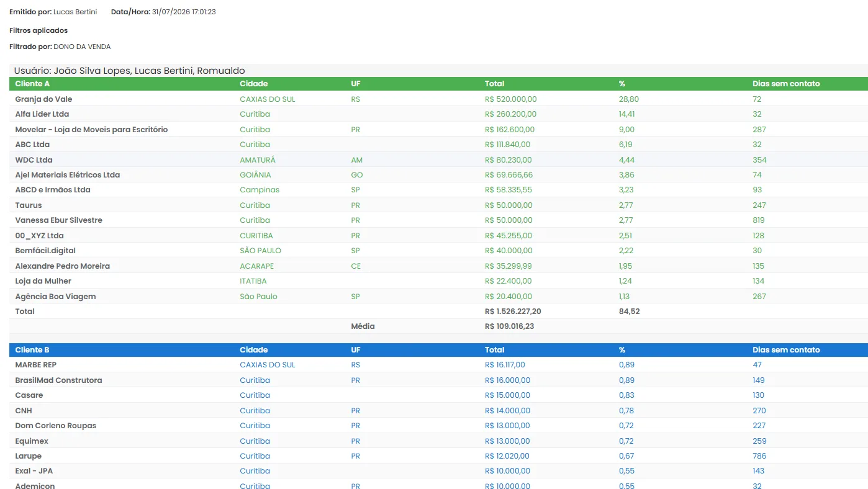The image size is (868, 489).
Task: Click city 'AMATURÁ'
Action: point(258,160)
